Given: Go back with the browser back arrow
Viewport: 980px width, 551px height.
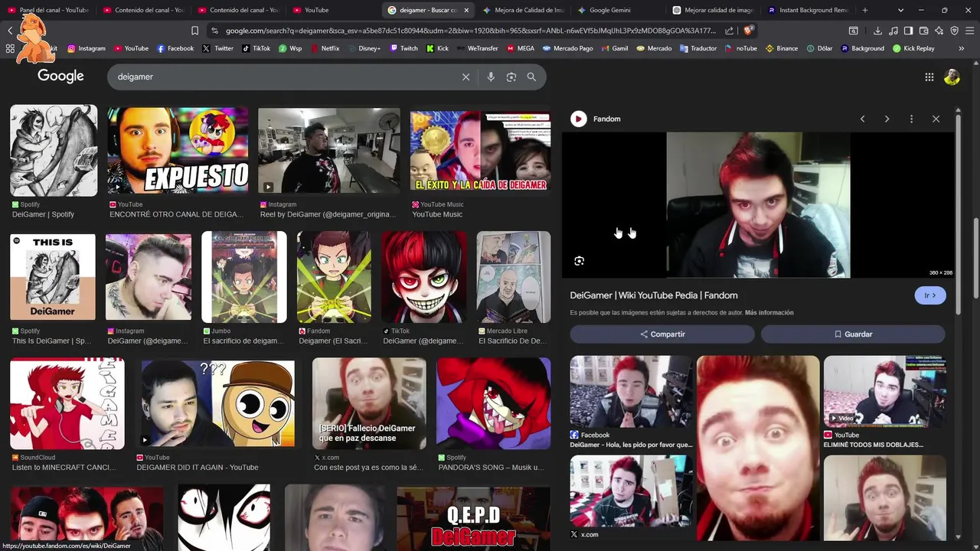Looking at the screenshot, I should point(10,31).
